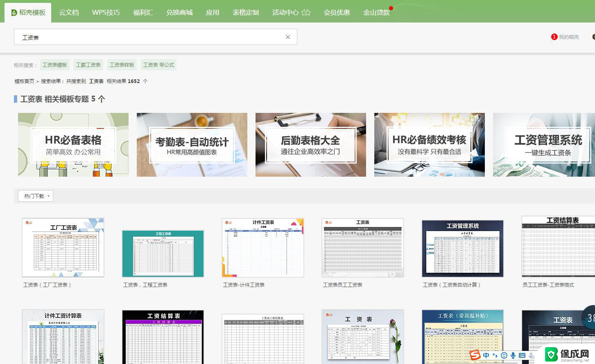Open the 工资结算表 template thumbnail in first row

coord(558,247)
